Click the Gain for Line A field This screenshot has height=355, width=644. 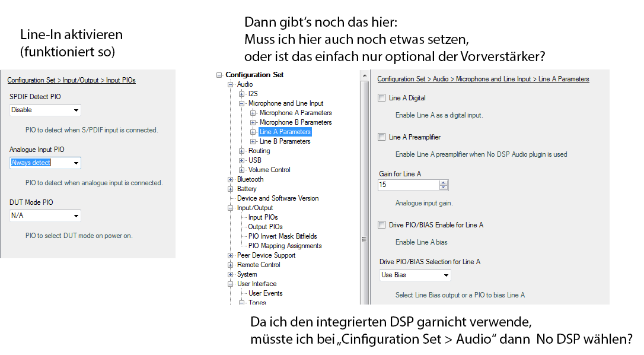[x=408, y=185]
